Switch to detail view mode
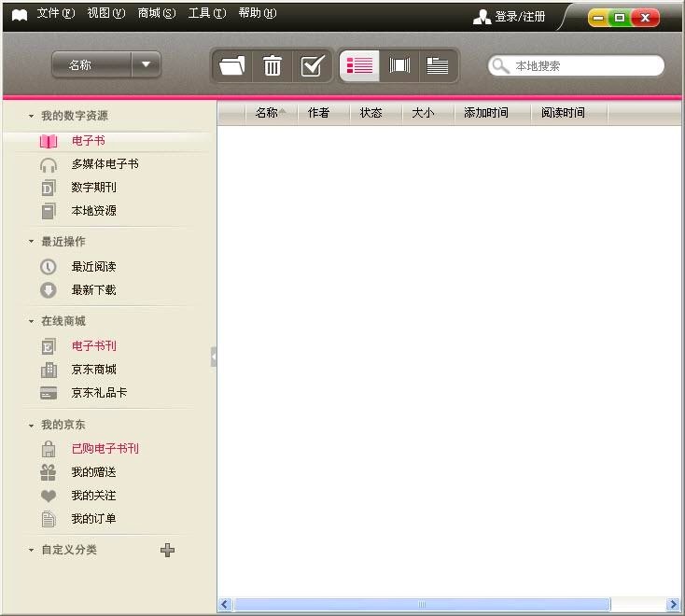 [x=438, y=65]
